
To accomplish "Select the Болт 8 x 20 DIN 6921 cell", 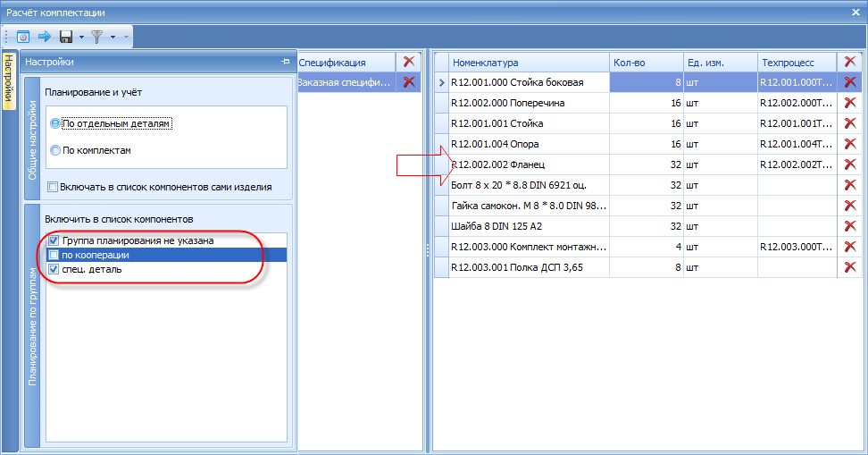I will pyautogui.click(x=530, y=185).
